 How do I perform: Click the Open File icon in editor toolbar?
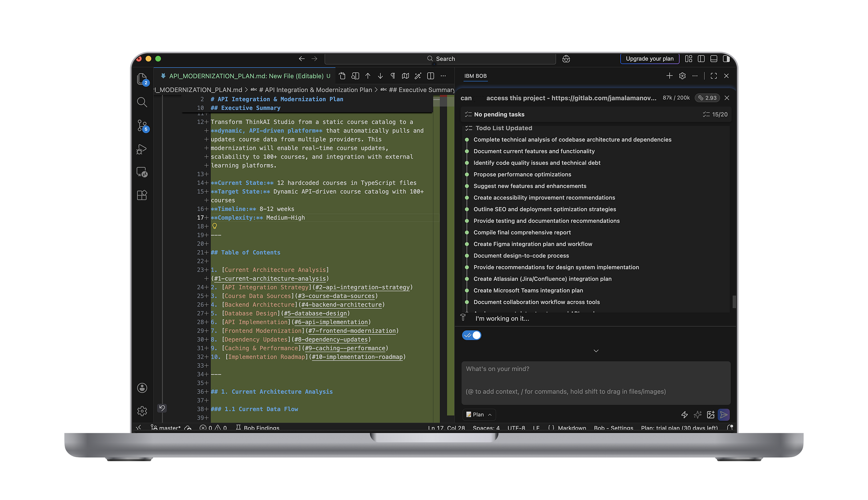tap(342, 76)
